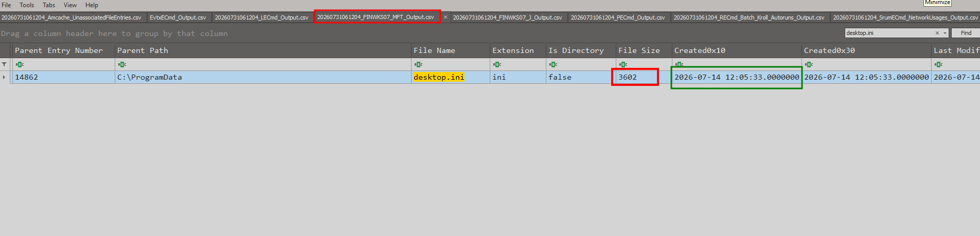
Task: Sort by the File Name column header
Action: coord(451,50)
